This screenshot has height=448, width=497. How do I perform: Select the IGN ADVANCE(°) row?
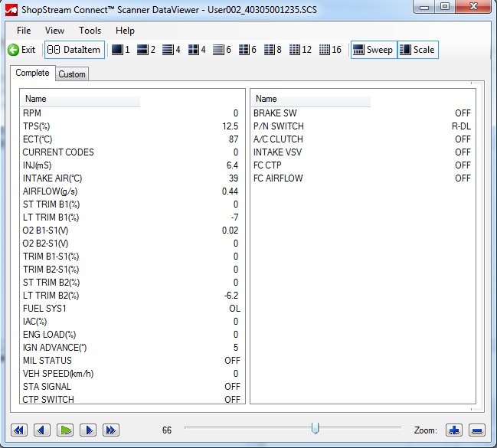tap(132, 348)
